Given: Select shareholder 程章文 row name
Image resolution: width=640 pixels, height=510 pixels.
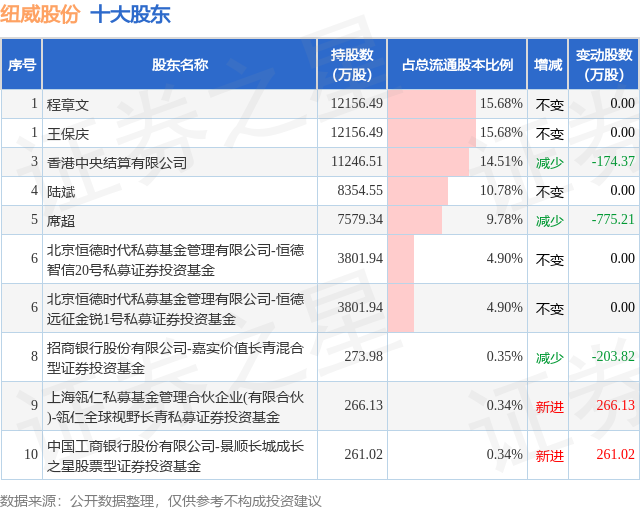Looking at the screenshot, I should (68, 105).
